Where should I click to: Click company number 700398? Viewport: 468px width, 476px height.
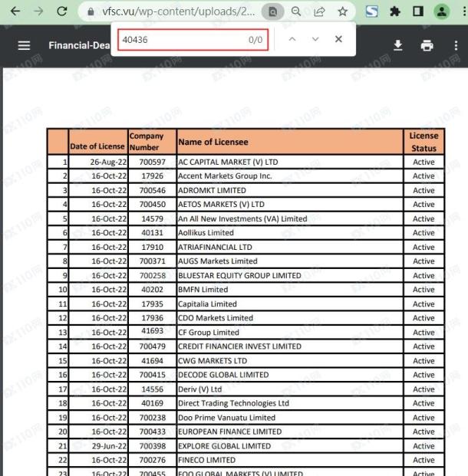(152, 446)
